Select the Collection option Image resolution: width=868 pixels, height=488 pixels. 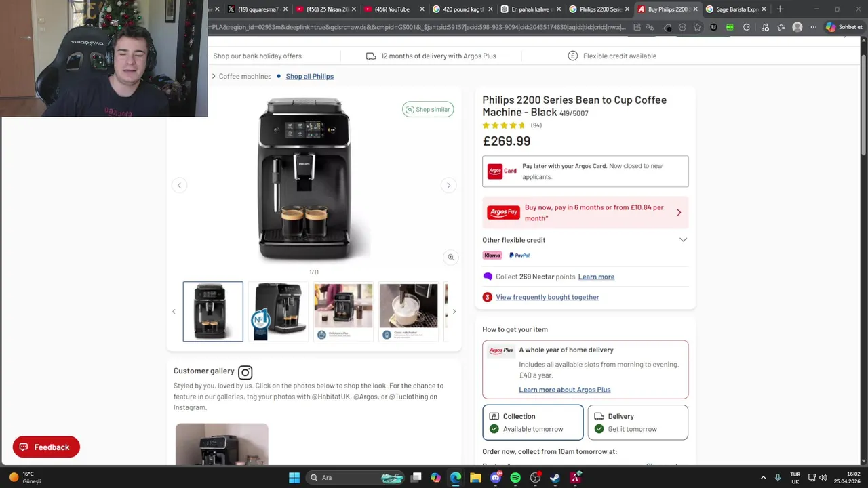point(533,422)
